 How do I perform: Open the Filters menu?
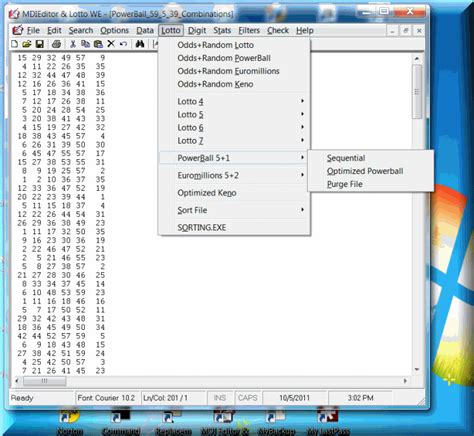(249, 30)
